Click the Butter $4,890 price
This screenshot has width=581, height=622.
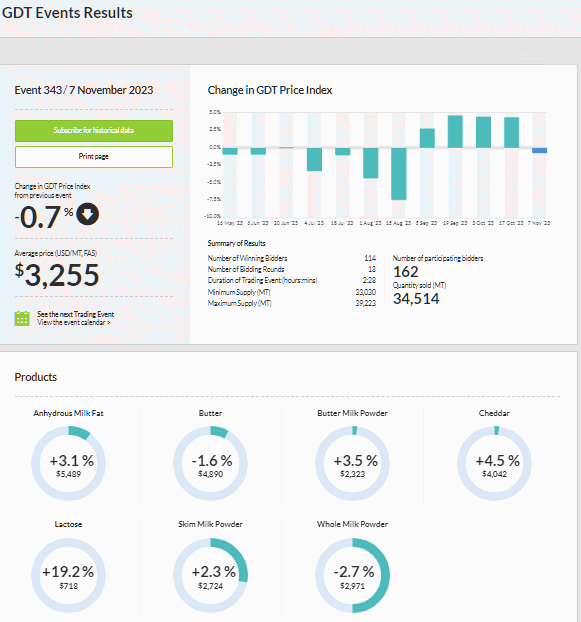click(x=211, y=474)
